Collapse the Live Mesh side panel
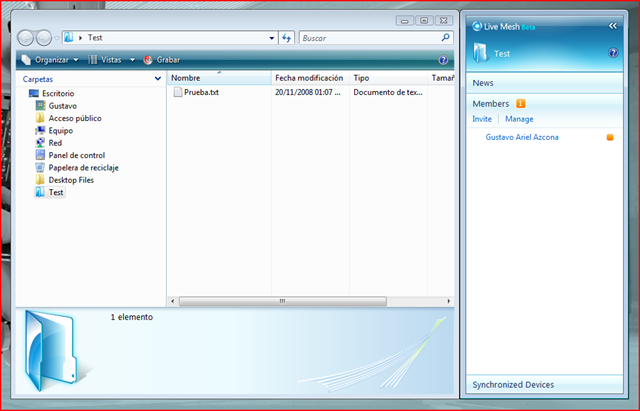This screenshot has width=640, height=411. coord(613,26)
